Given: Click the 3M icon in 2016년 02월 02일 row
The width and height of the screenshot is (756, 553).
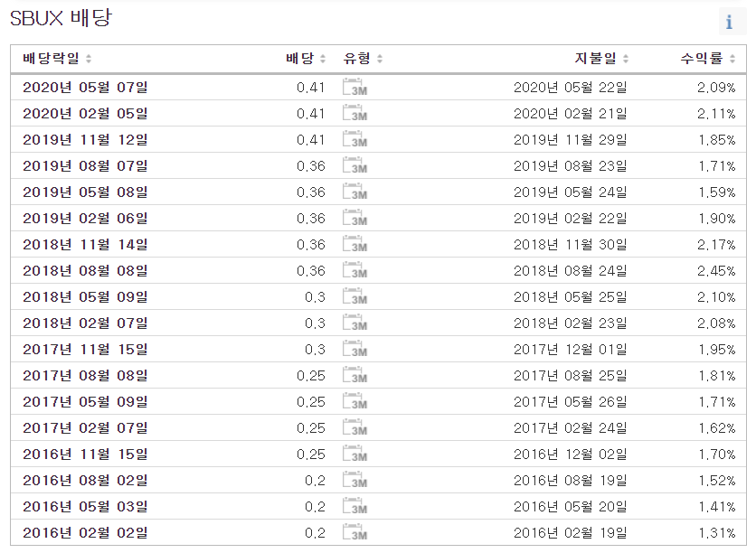Looking at the screenshot, I should coord(354,532).
